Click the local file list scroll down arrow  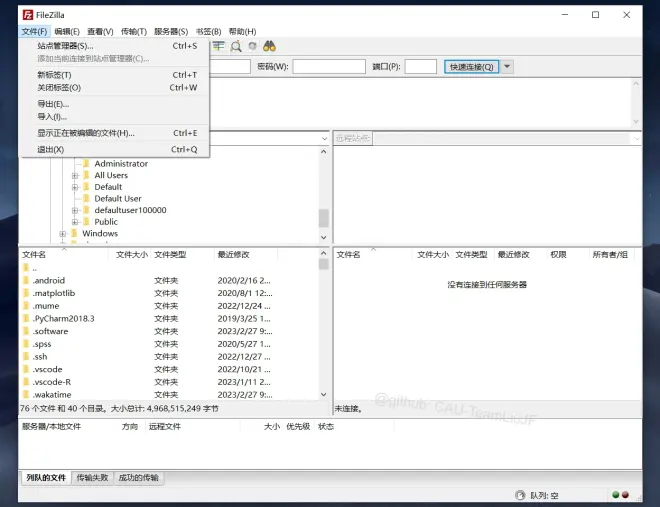(x=323, y=394)
